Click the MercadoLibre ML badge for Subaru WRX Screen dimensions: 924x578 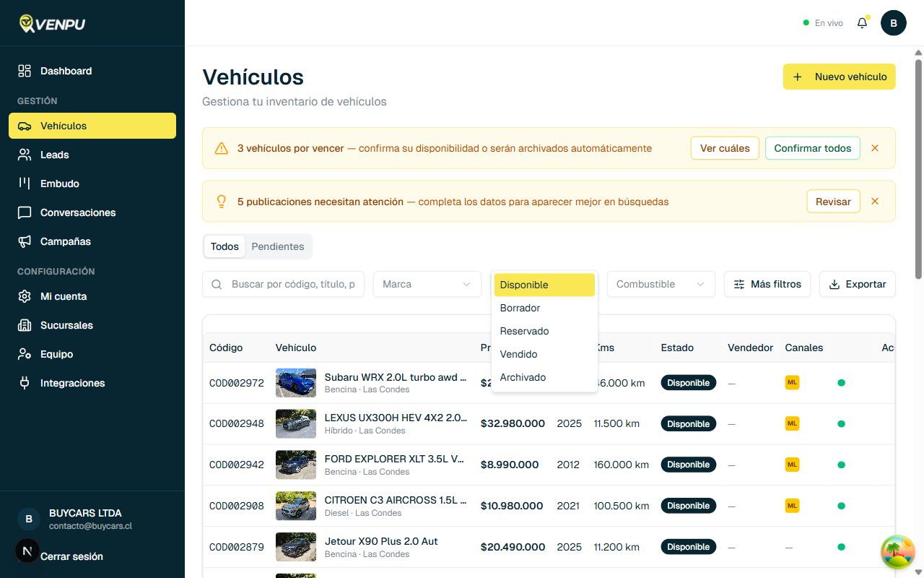point(792,383)
